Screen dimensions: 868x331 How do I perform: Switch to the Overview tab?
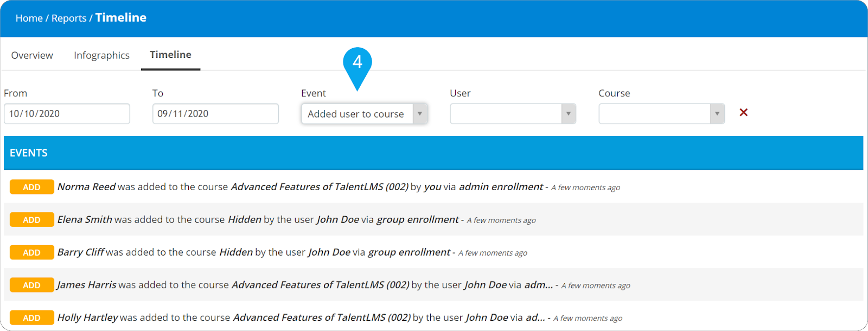click(32, 55)
